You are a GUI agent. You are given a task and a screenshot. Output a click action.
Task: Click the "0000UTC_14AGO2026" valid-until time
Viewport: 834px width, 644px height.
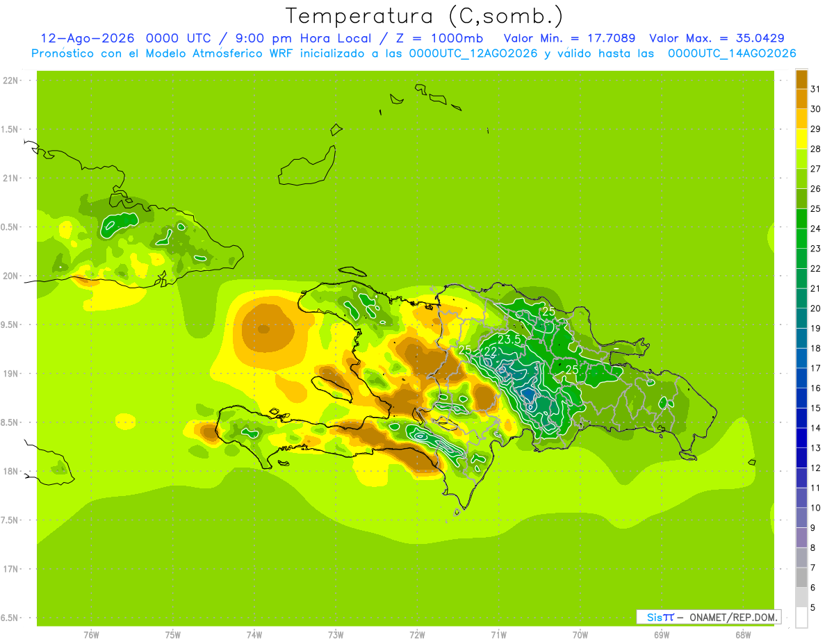732,53
